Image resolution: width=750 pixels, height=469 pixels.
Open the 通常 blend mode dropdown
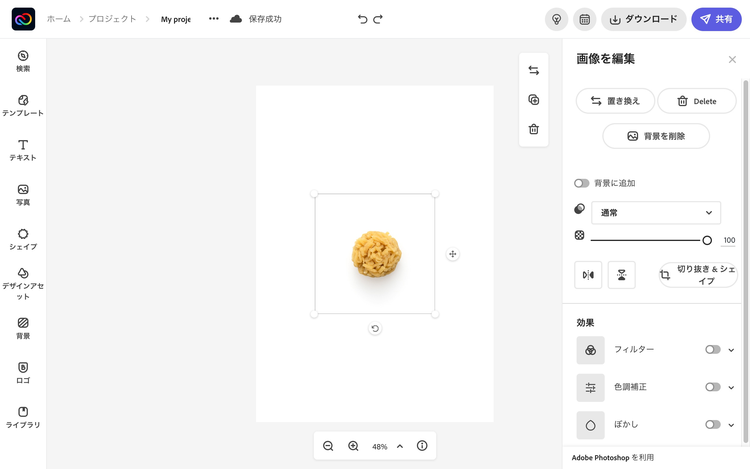[656, 213]
